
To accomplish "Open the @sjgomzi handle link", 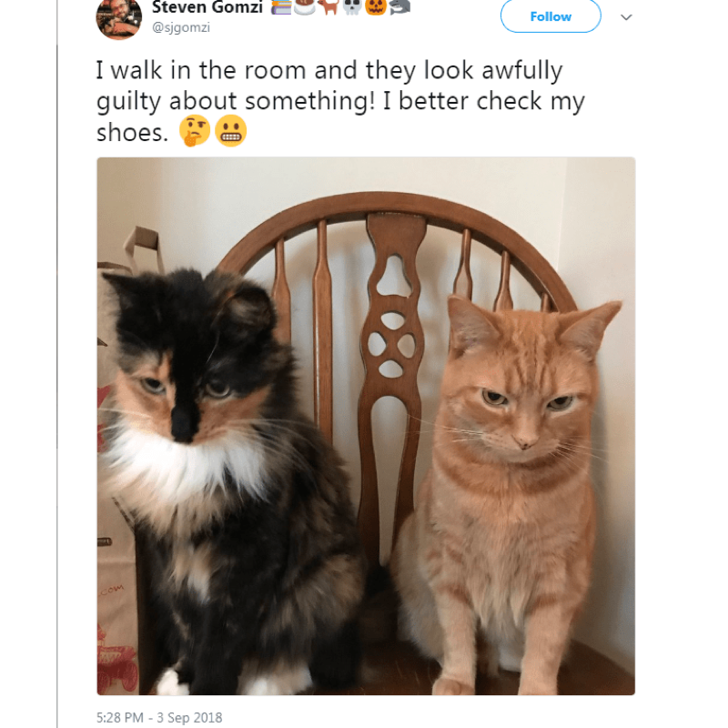I will click(181, 27).
